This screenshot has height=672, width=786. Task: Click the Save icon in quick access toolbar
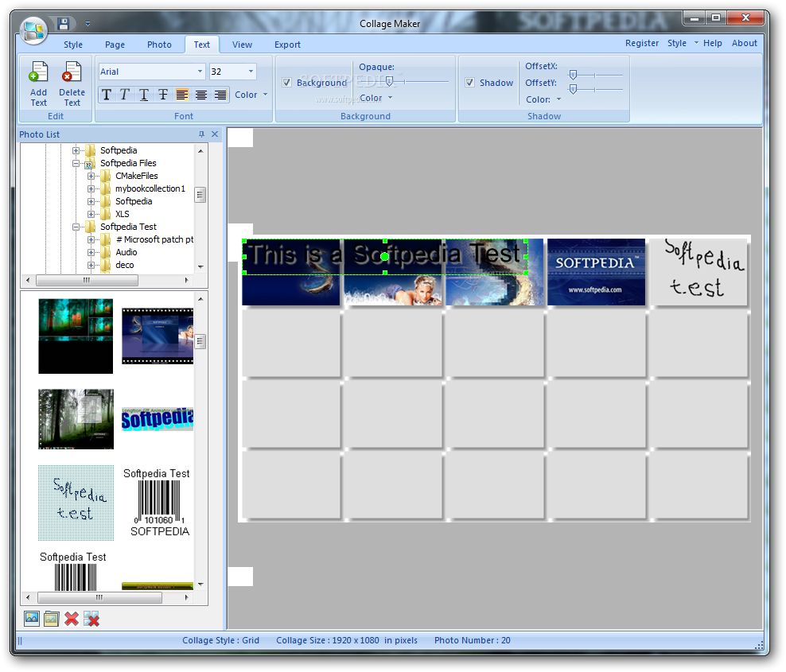click(63, 24)
